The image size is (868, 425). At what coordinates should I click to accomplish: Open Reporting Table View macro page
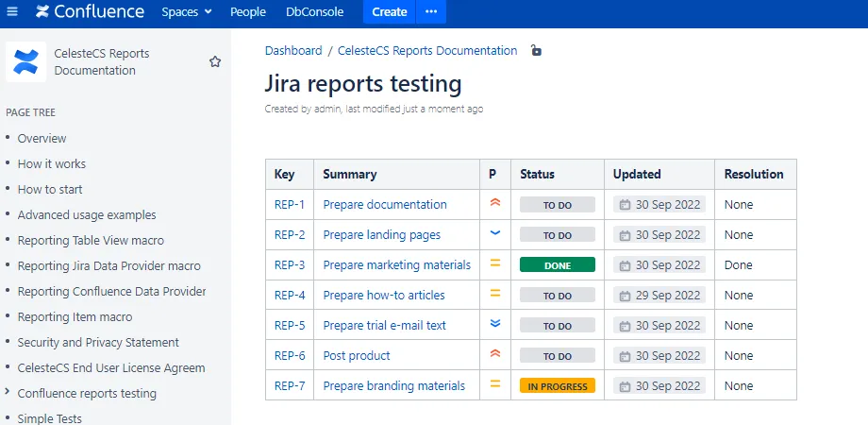coord(91,241)
